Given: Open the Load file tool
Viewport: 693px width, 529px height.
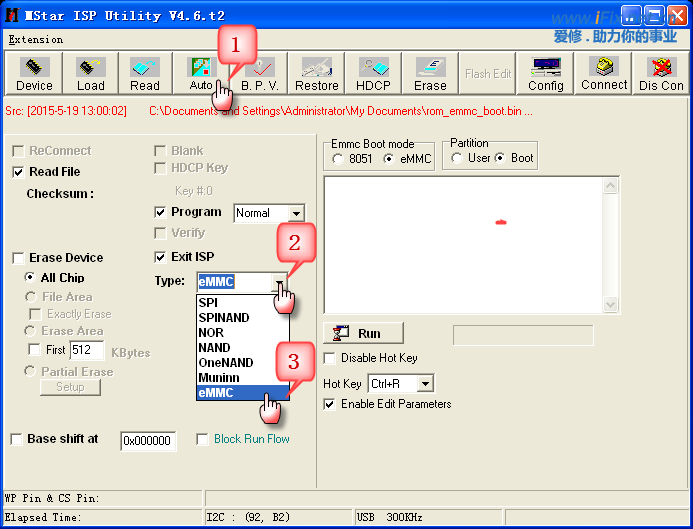Looking at the screenshot, I should coord(90,74).
